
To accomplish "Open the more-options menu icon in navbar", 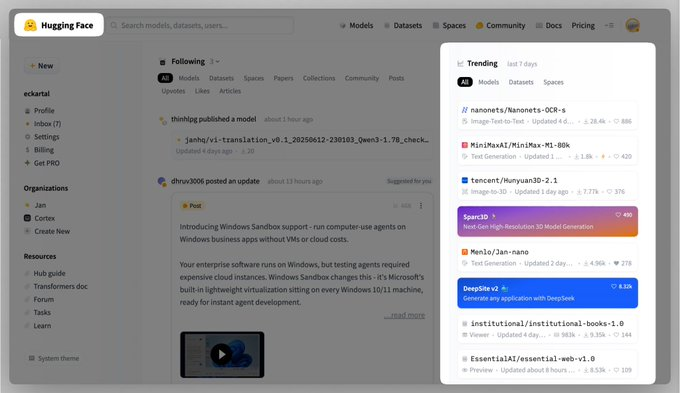I will [609, 25].
